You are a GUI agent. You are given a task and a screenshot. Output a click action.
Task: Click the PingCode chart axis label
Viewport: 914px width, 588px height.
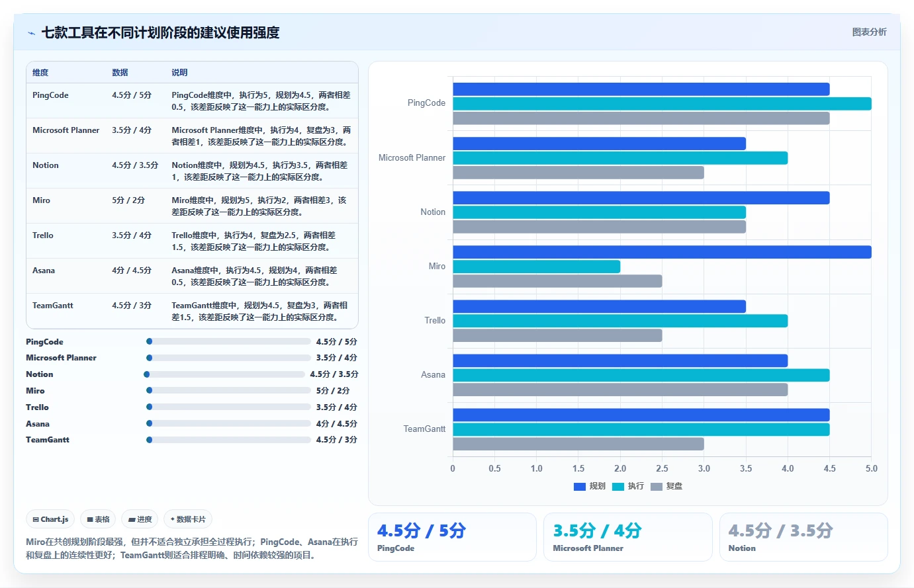[426, 103]
